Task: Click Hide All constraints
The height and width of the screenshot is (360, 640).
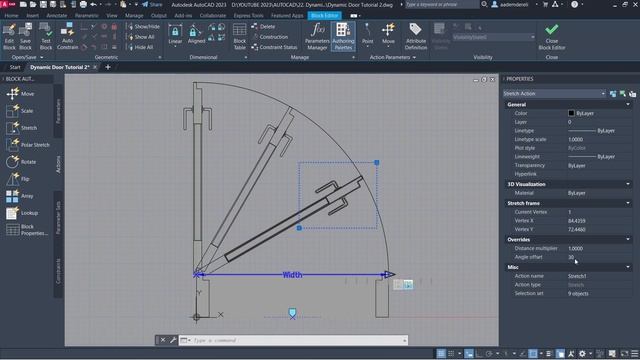Action: pyautogui.click(x=140, y=47)
